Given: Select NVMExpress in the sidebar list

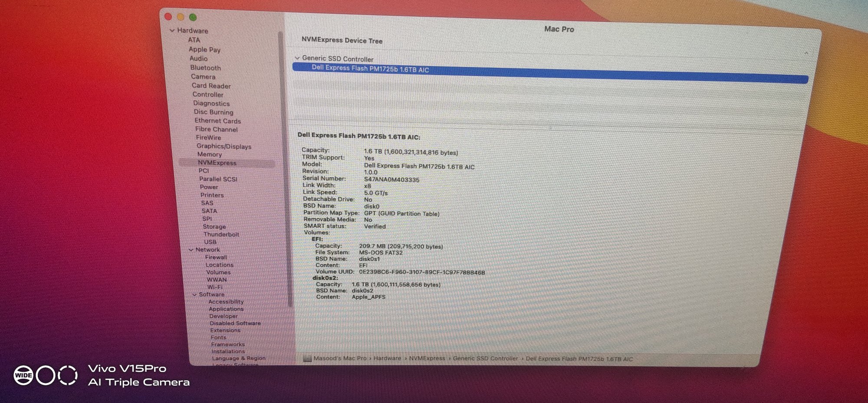Looking at the screenshot, I should [227, 163].
